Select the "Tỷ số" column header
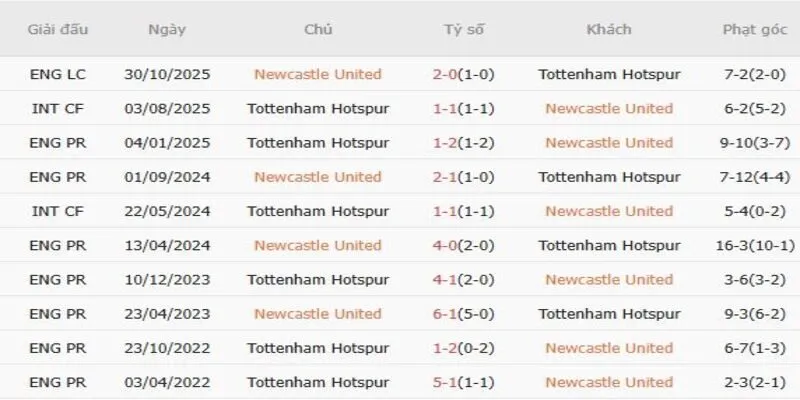This screenshot has width=800, height=400. coord(464,30)
